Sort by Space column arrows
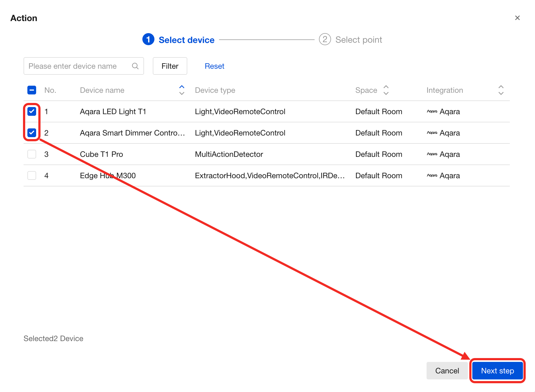Viewport: 535px width, 392px height. [x=386, y=90]
